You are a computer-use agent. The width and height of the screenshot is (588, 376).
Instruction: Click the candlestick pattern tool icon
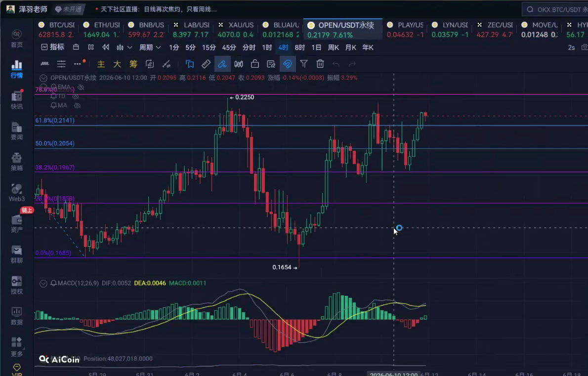(239, 64)
